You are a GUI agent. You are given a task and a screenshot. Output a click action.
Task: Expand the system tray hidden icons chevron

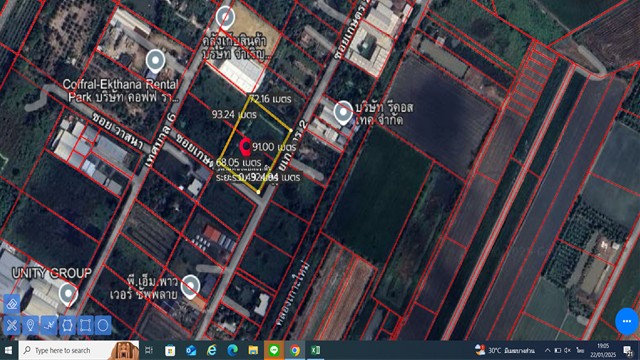tap(547, 350)
